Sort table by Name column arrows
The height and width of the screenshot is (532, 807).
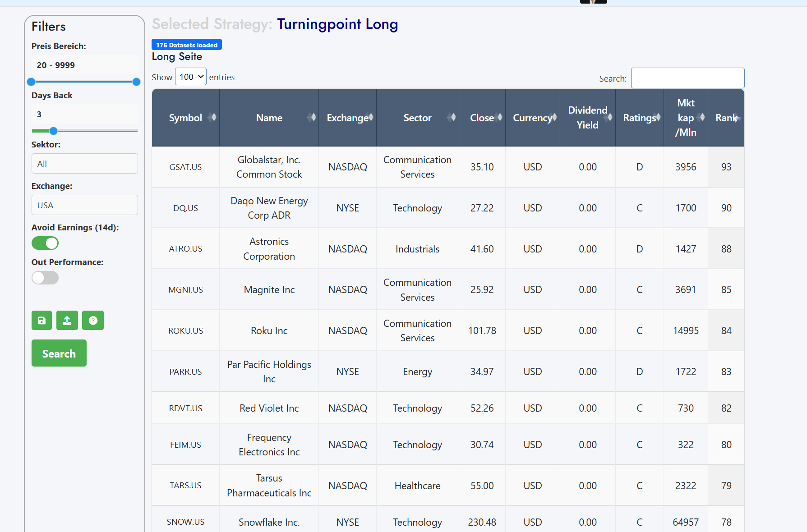pos(312,118)
